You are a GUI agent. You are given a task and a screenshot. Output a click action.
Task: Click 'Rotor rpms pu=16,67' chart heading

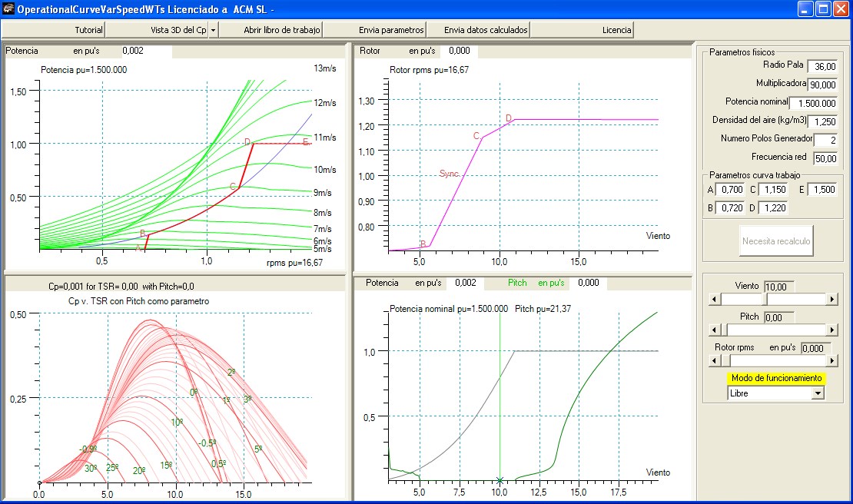point(429,70)
